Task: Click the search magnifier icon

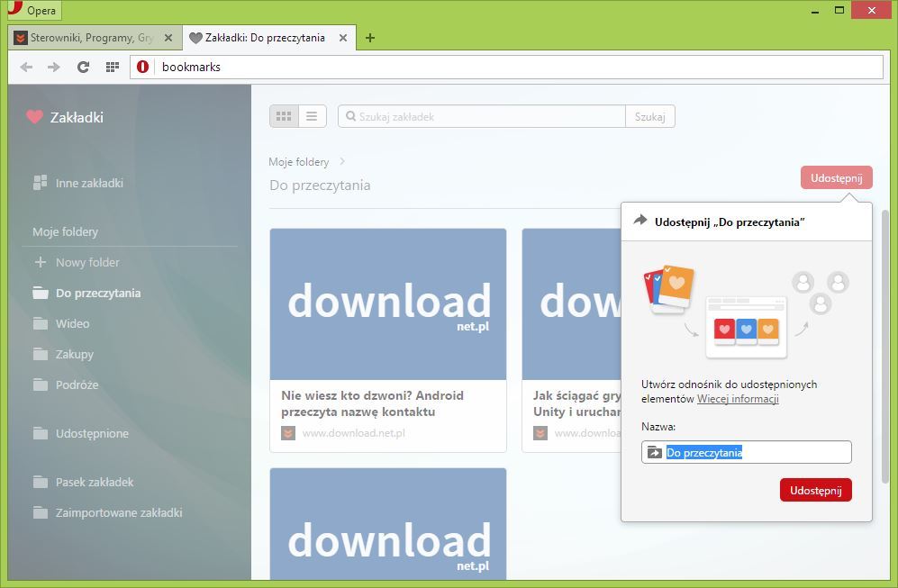Action: point(351,116)
